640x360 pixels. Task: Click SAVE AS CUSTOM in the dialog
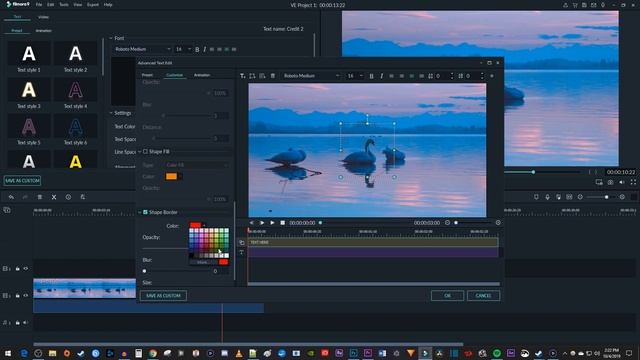[163, 296]
